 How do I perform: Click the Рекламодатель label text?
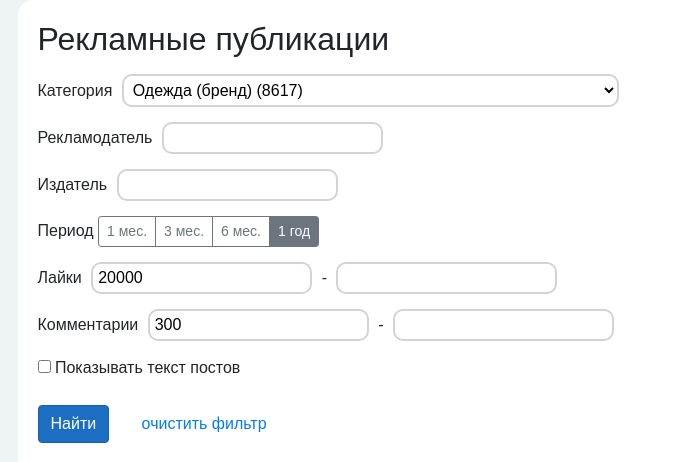[95, 138]
